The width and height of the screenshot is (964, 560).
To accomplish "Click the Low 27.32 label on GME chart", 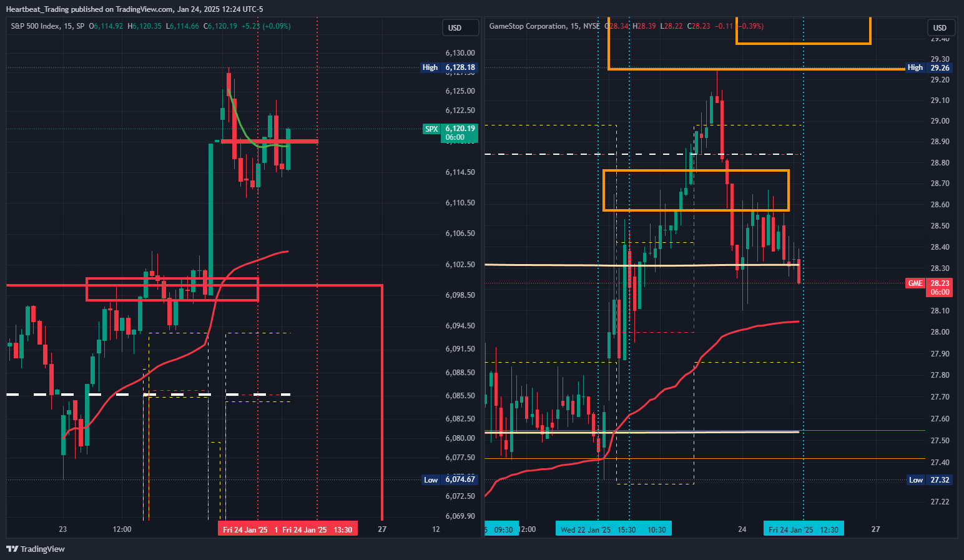I will pyautogui.click(x=930, y=479).
